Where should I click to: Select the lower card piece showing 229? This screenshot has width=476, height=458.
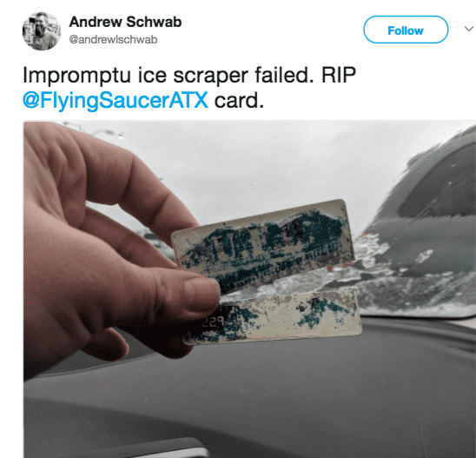(x=274, y=317)
